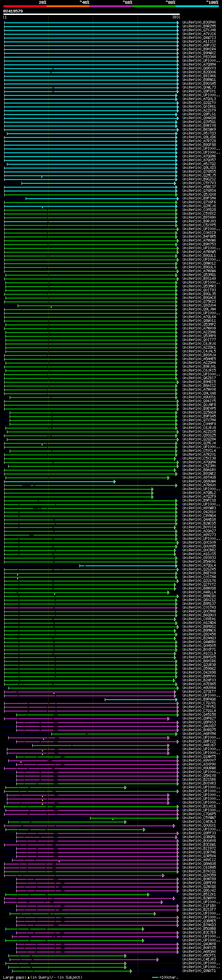Select hit label UniRef100_A7E865
The image size is (222, 980).
click(199, 685)
